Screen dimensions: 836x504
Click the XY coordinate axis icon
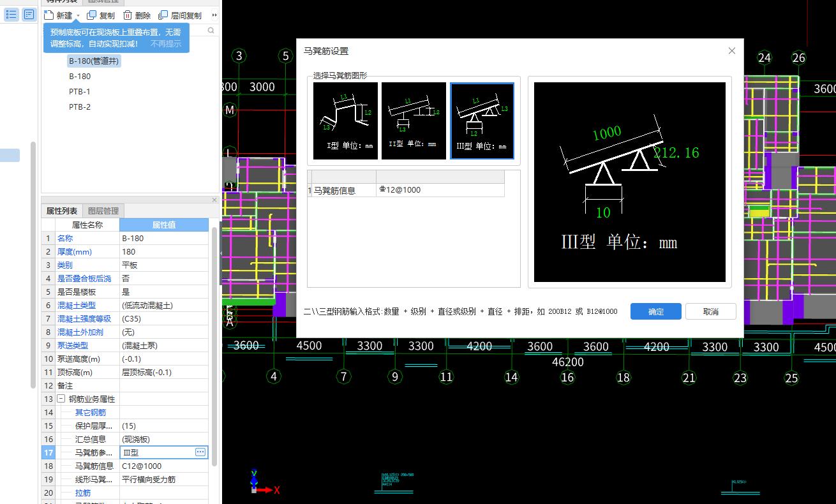[264, 482]
